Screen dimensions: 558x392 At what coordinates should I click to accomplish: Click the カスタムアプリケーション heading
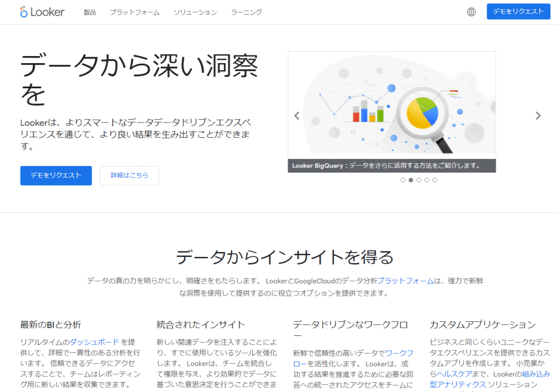tap(483, 324)
